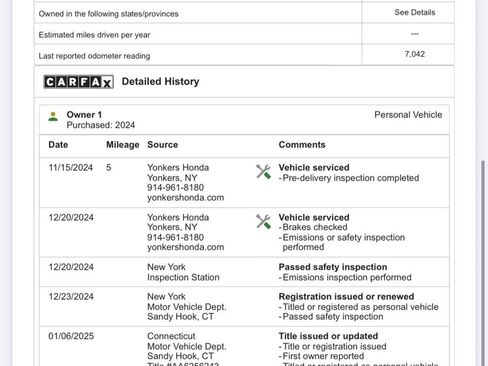Click Registration issued or renewed heading
The width and height of the screenshot is (488, 366).
pos(346,297)
